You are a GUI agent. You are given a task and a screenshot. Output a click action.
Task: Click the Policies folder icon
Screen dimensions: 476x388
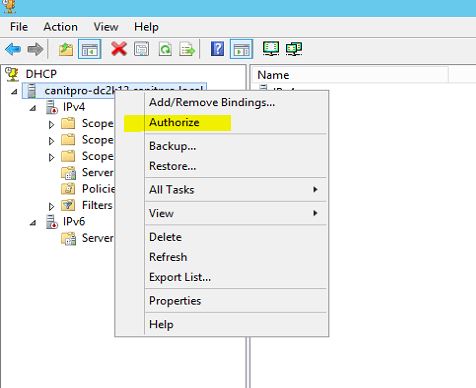tap(68, 189)
